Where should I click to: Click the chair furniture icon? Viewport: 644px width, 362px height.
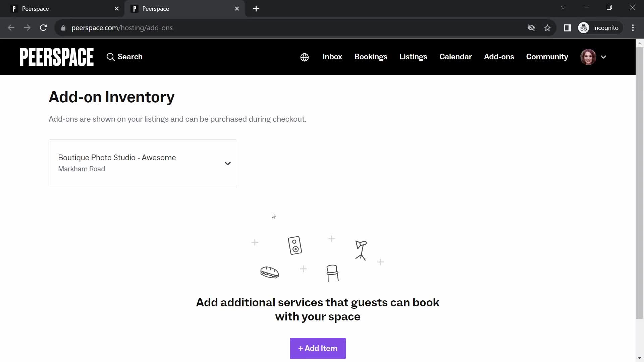[x=332, y=273]
